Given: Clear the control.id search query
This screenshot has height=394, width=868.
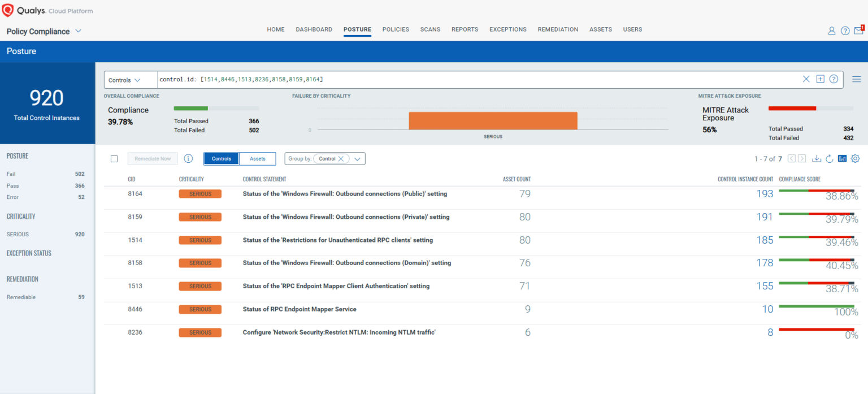Looking at the screenshot, I should 806,79.
